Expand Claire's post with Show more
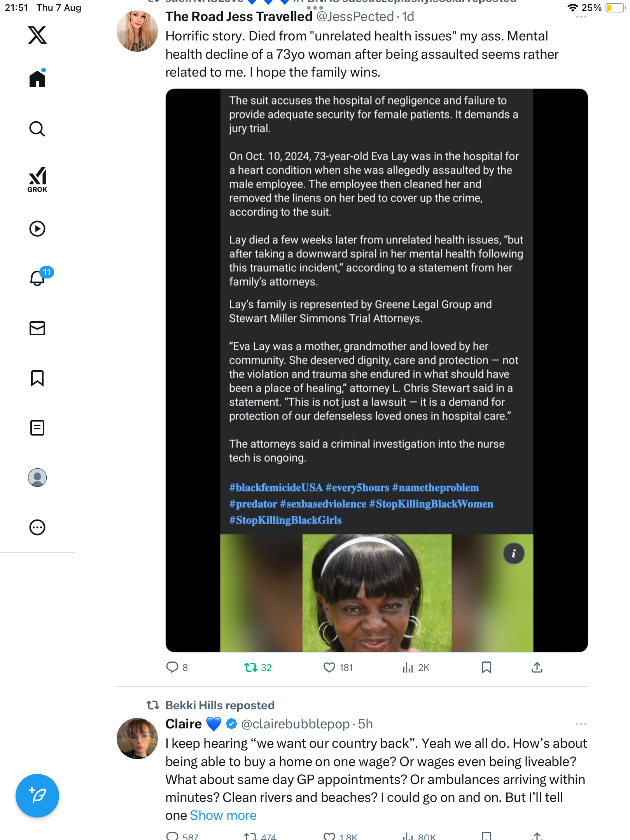The width and height of the screenshot is (630, 840). click(x=223, y=815)
